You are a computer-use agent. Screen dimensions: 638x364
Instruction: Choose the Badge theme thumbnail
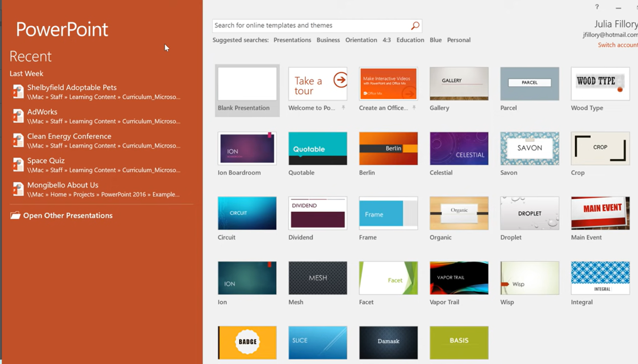(247, 342)
